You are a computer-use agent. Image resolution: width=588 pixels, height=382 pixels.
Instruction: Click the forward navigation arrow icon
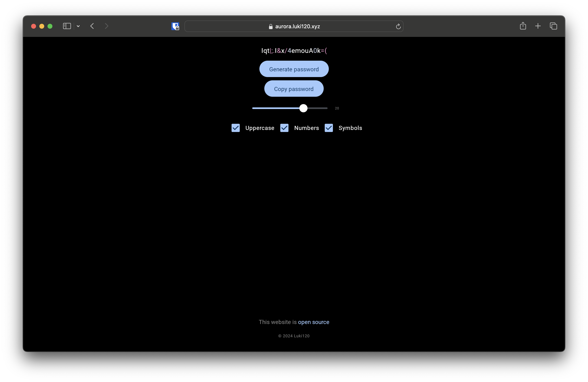pyautogui.click(x=106, y=26)
